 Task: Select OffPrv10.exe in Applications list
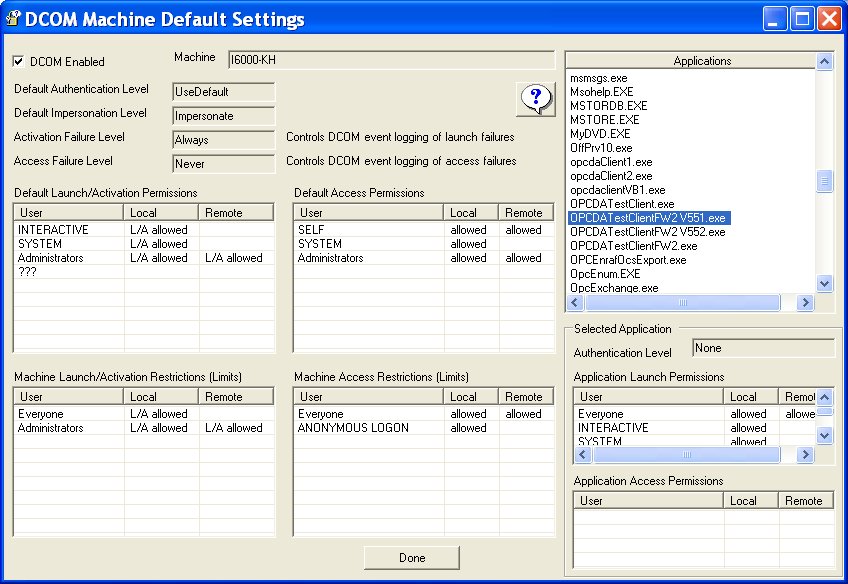pyautogui.click(x=601, y=148)
